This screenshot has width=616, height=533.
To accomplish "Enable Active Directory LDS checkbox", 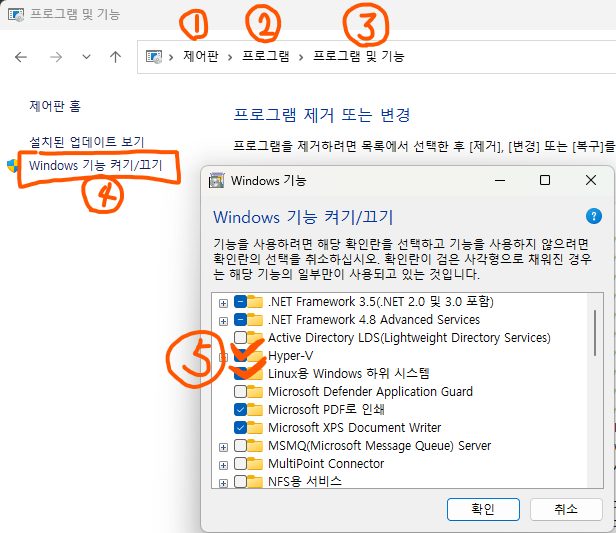I will [x=240, y=337].
